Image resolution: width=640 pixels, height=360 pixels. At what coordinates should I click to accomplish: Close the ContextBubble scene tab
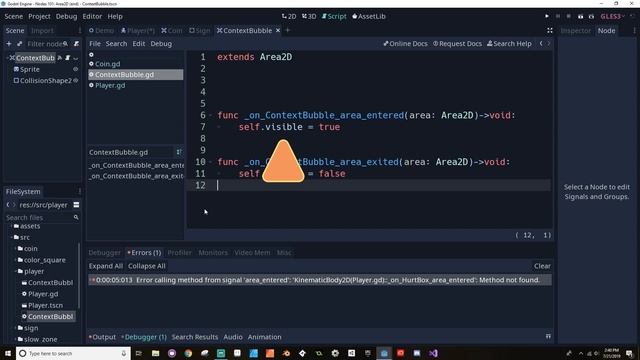278,31
